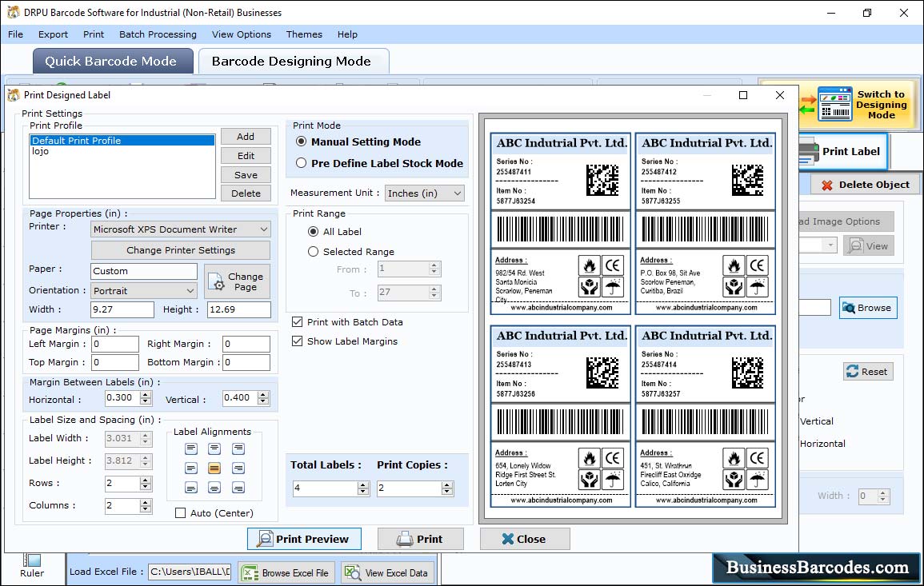This screenshot has width=924, height=586.
Task: Increase the Total Labels value
Action: click(363, 484)
